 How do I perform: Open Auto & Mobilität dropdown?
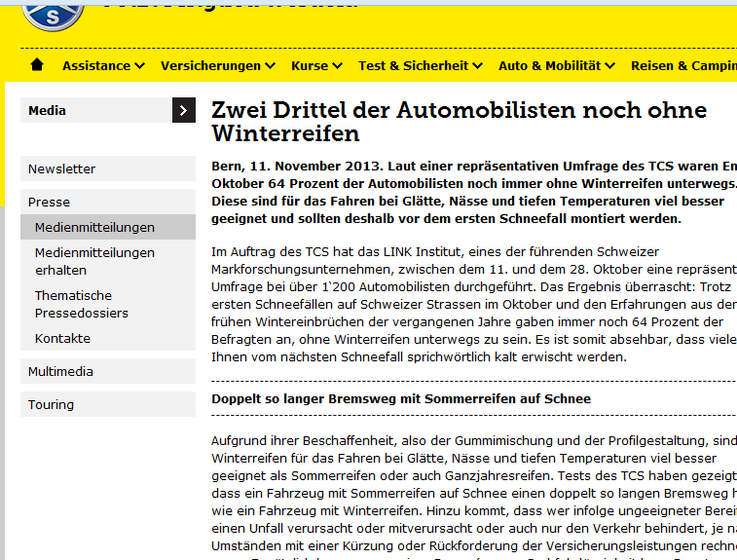tap(557, 66)
